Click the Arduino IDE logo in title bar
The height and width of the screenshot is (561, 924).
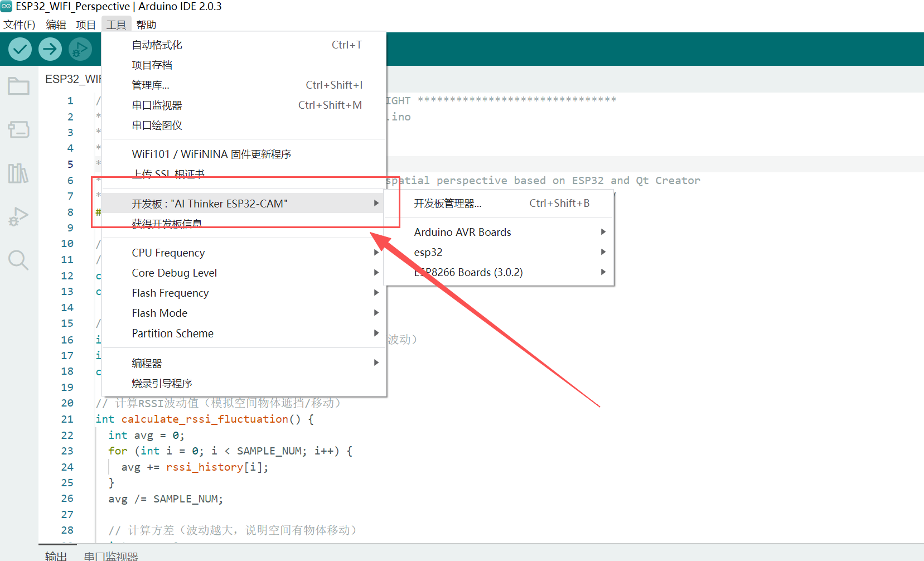(x=6, y=7)
